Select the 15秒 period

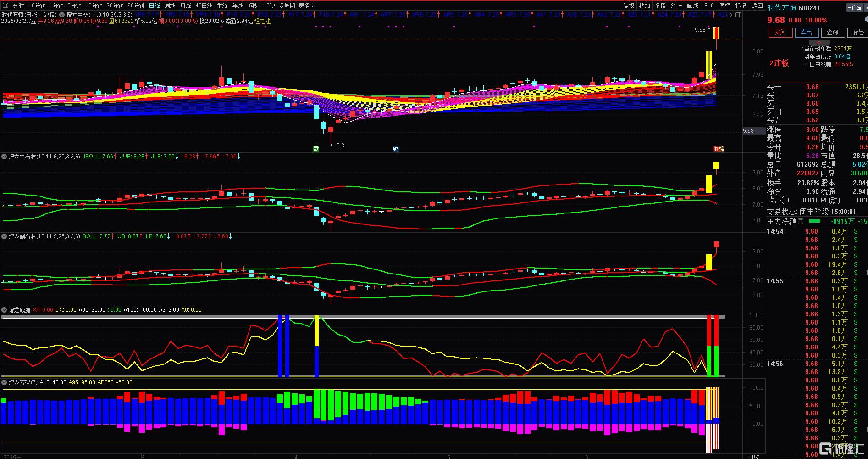point(269,6)
